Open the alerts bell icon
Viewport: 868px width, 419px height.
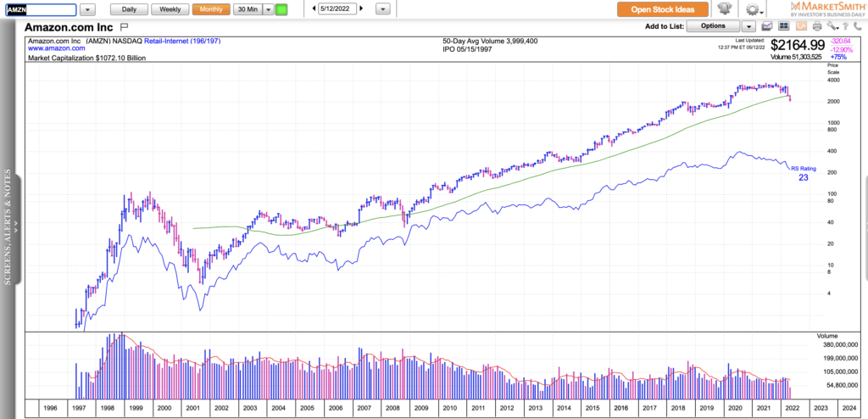[724, 8]
